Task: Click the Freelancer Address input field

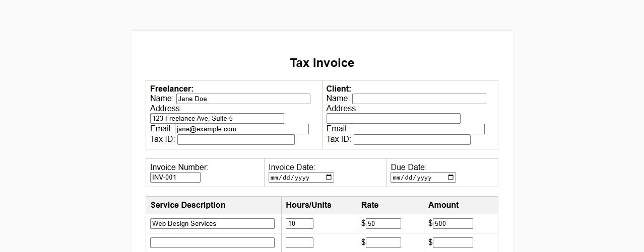Action: click(x=217, y=118)
